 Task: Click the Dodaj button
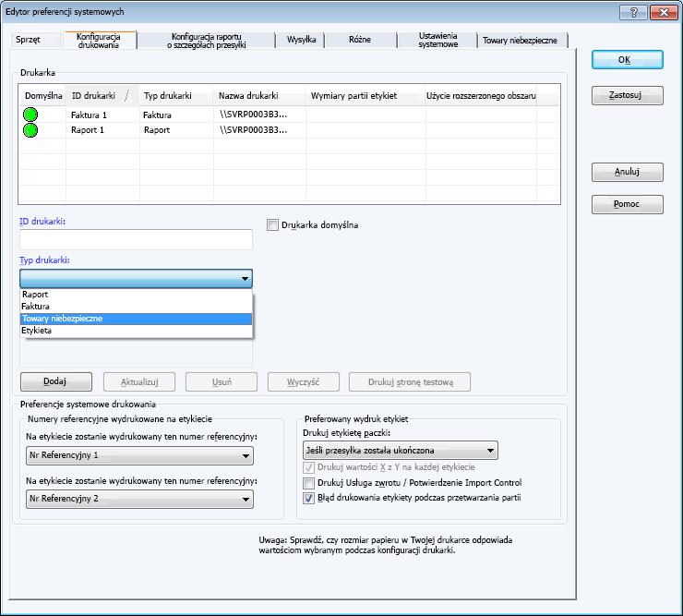56,381
